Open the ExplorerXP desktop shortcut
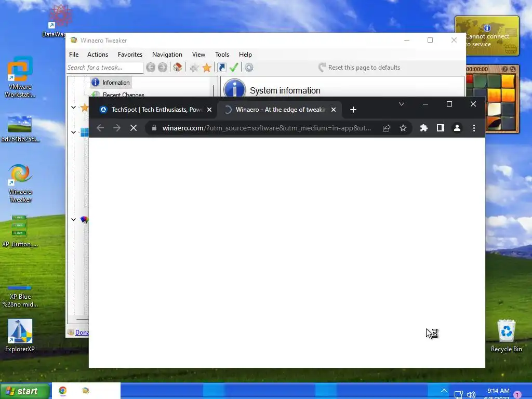The image size is (532, 399). (x=20, y=335)
